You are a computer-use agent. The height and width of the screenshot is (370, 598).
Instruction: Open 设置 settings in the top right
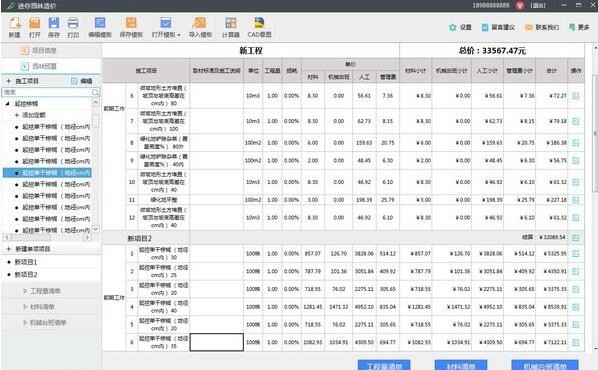[x=460, y=27]
